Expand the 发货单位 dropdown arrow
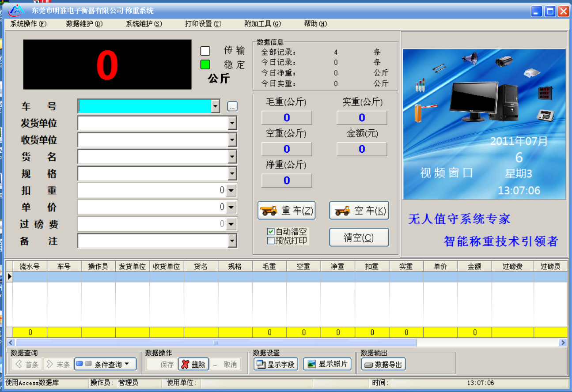572x392 pixels. pos(232,123)
